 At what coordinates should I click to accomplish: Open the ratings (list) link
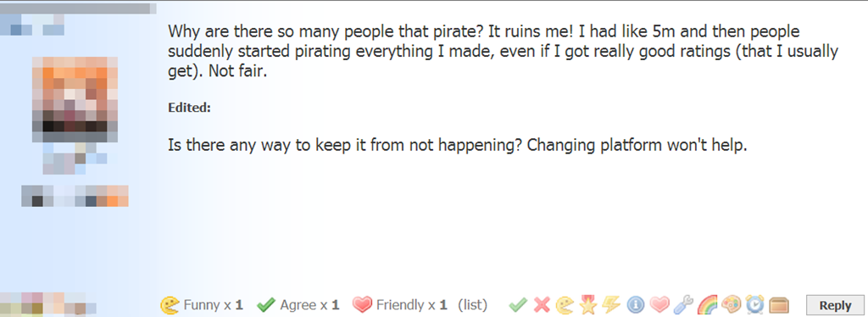click(472, 305)
